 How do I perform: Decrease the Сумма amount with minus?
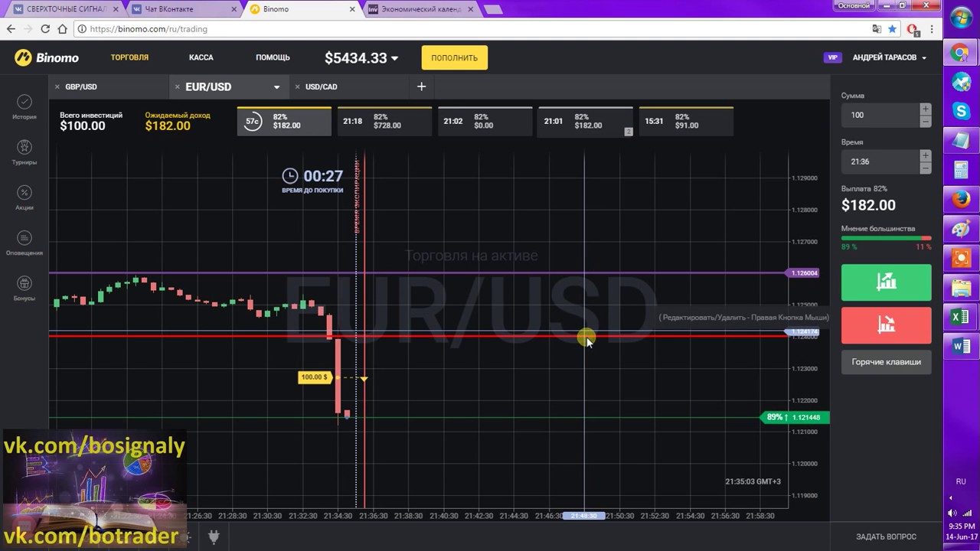[926, 122]
